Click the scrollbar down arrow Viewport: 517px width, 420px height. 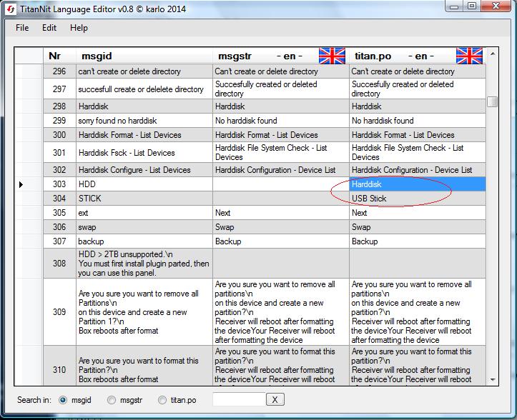(x=492, y=380)
